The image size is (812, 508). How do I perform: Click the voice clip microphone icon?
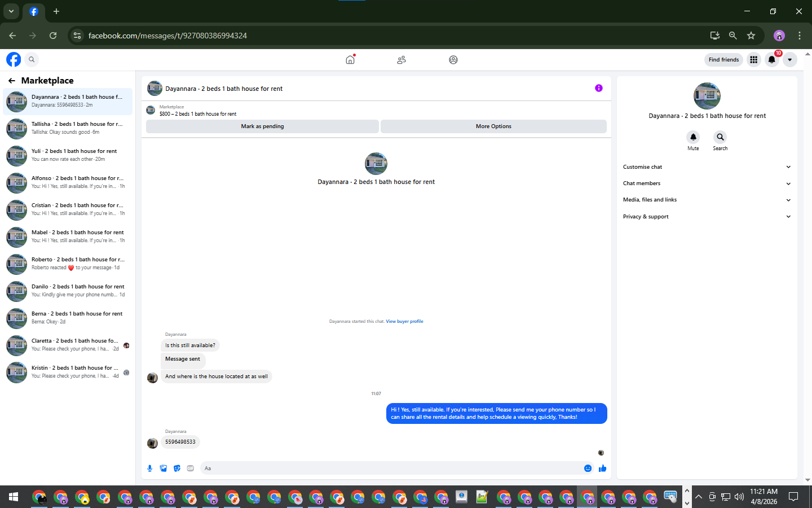[x=150, y=468]
